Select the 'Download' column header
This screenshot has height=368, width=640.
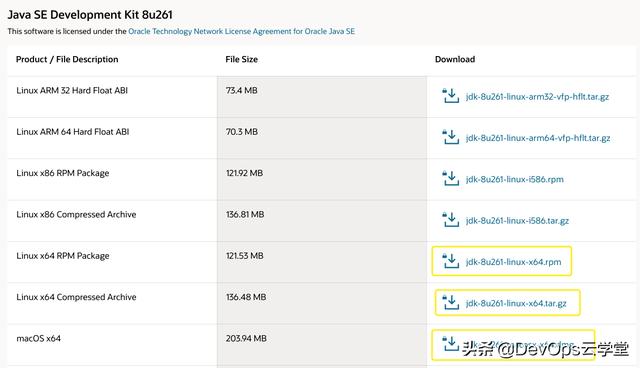(x=455, y=60)
